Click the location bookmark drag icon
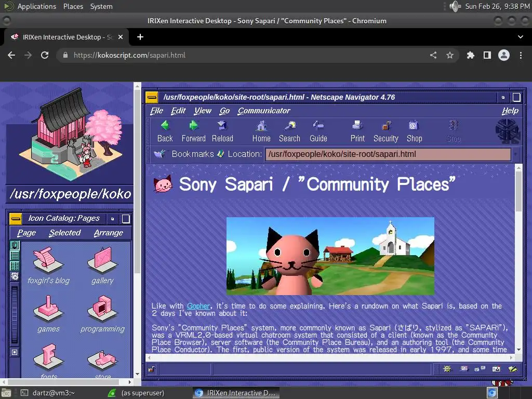Viewport: 532px width, 399px height. (220, 154)
